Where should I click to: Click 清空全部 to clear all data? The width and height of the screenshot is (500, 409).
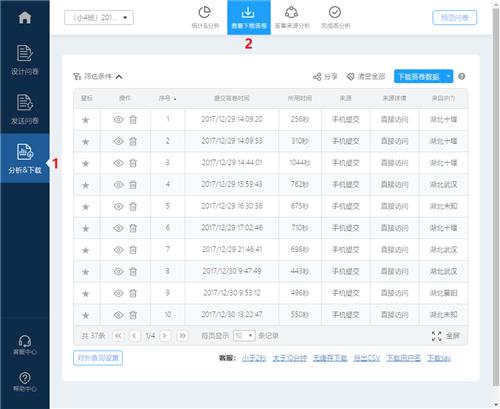pos(366,77)
